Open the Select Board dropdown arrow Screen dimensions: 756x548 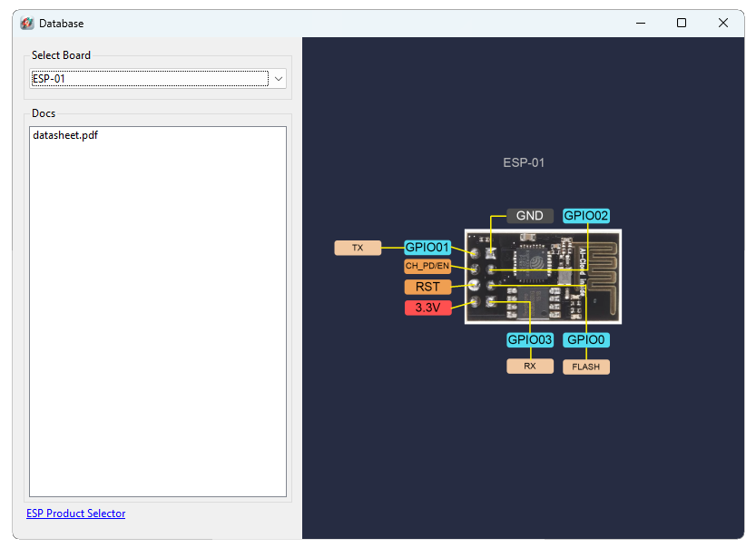coord(279,79)
